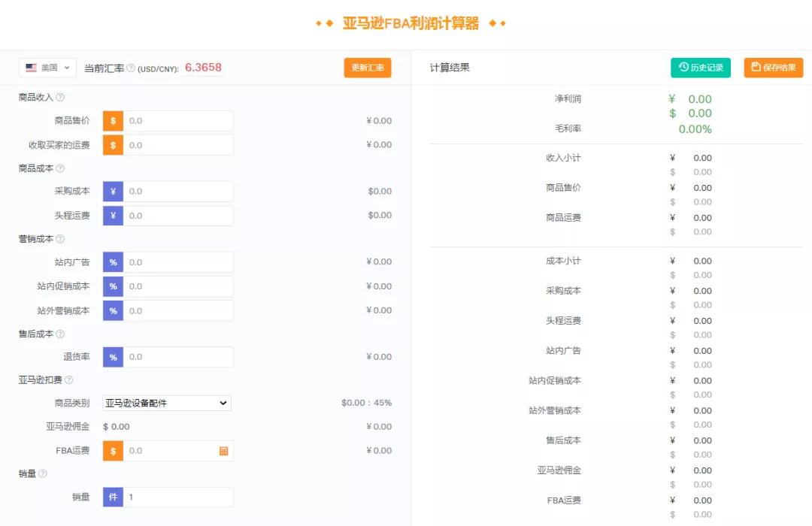
Task: Click 件 unit badge for 销量
Action: coord(113,497)
